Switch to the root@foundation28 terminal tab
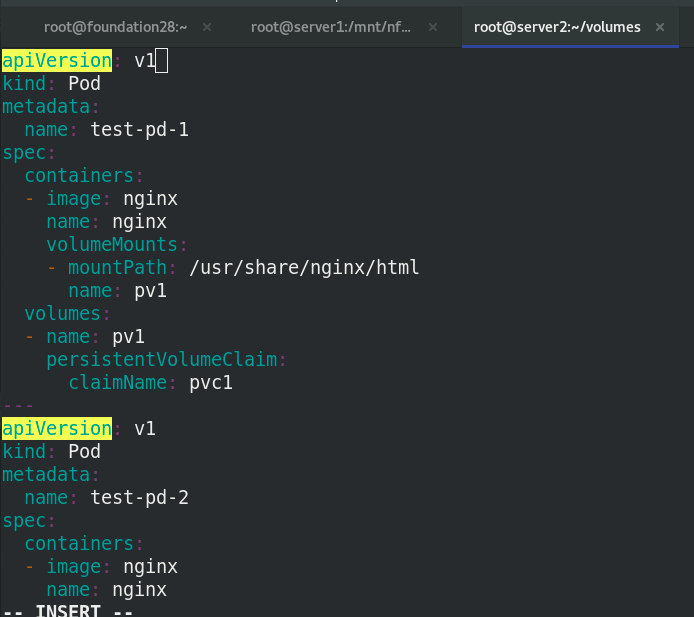This screenshot has width=694, height=617. 116,27
